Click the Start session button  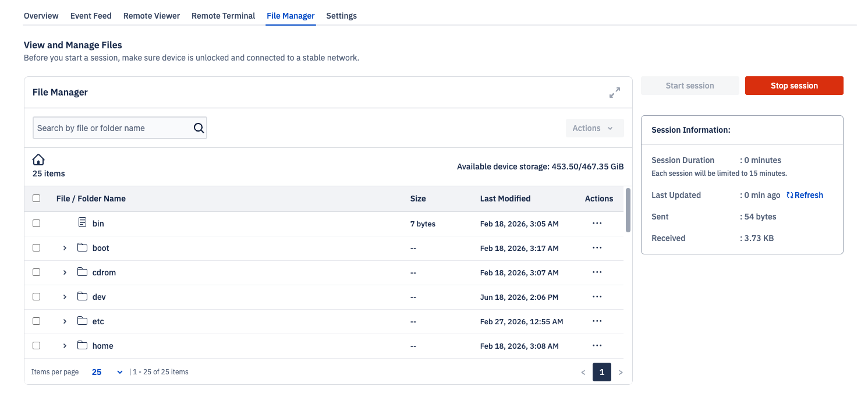pyautogui.click(x=690, y=86)
